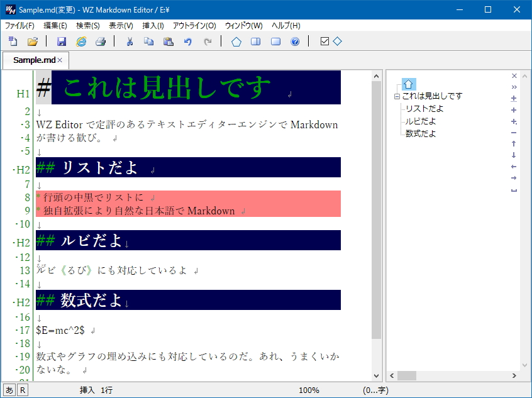
Task: Demote outline item with right arrow
Action: (x=514, y=178)
